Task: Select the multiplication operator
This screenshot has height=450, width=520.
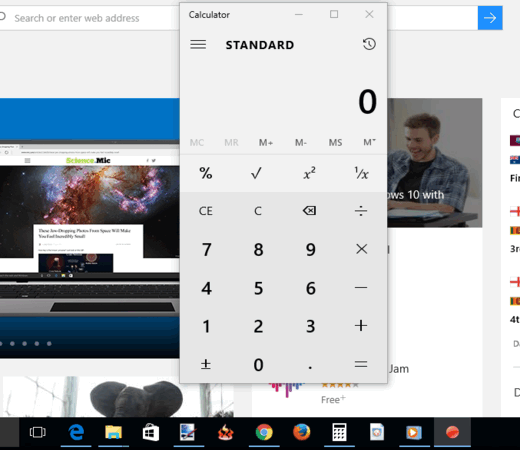Action: pos(361,249)
